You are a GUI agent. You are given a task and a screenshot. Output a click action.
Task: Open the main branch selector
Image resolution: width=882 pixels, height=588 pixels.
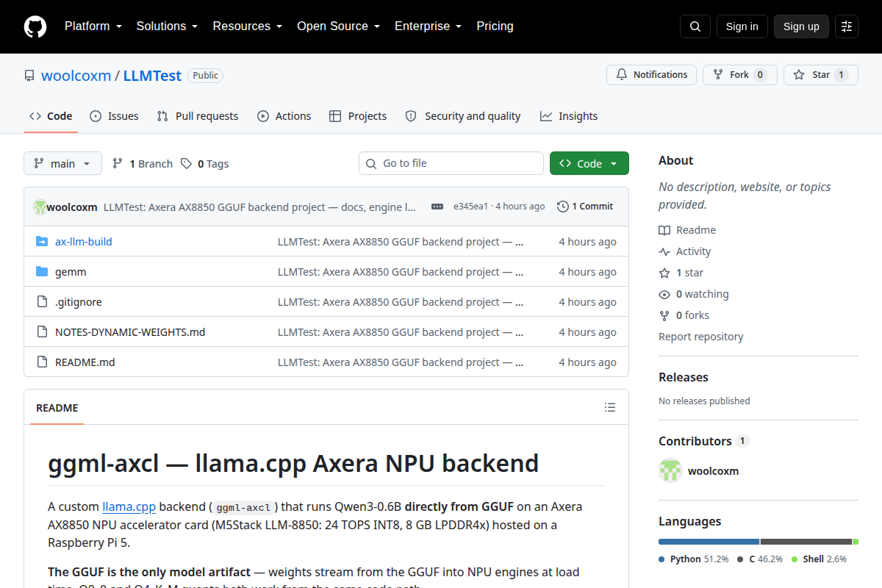[62, 163]
